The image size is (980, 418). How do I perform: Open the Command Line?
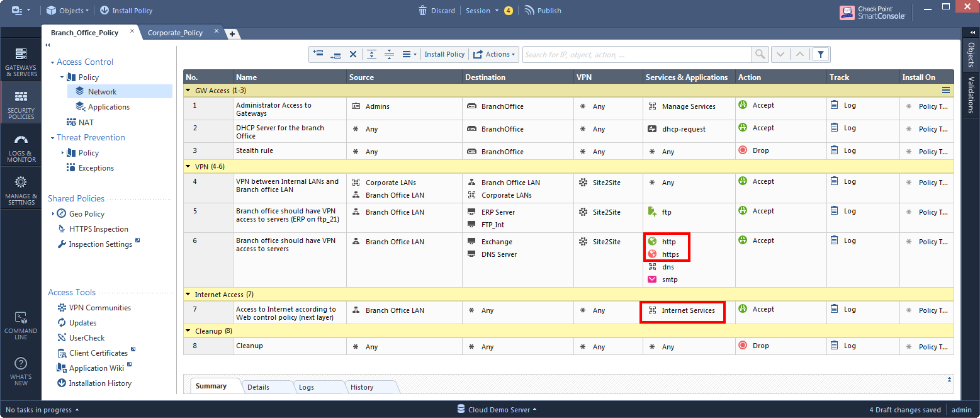pos(21,325)
